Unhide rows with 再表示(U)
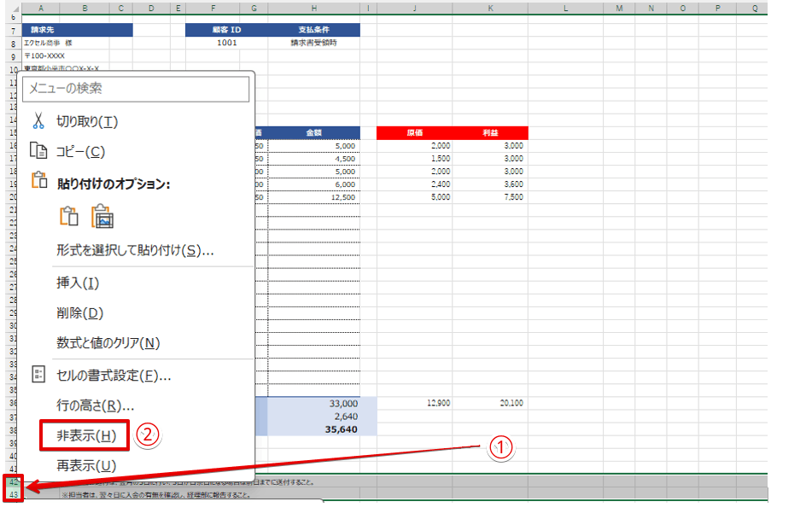 coord(85,465)
